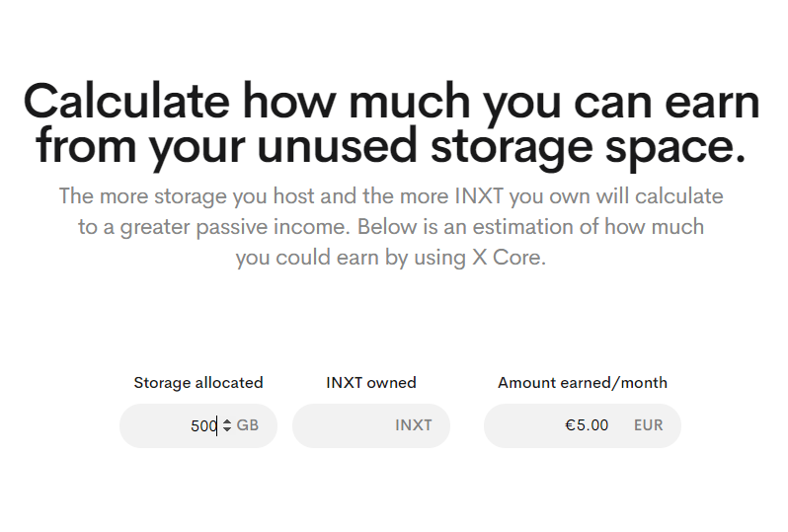Decrease storage with the down stepper arrow
788x532 pixels.
click(227, 429)
